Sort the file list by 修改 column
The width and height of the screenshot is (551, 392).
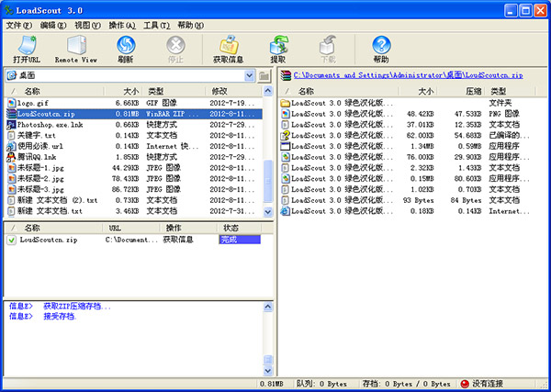pos(233,91)
